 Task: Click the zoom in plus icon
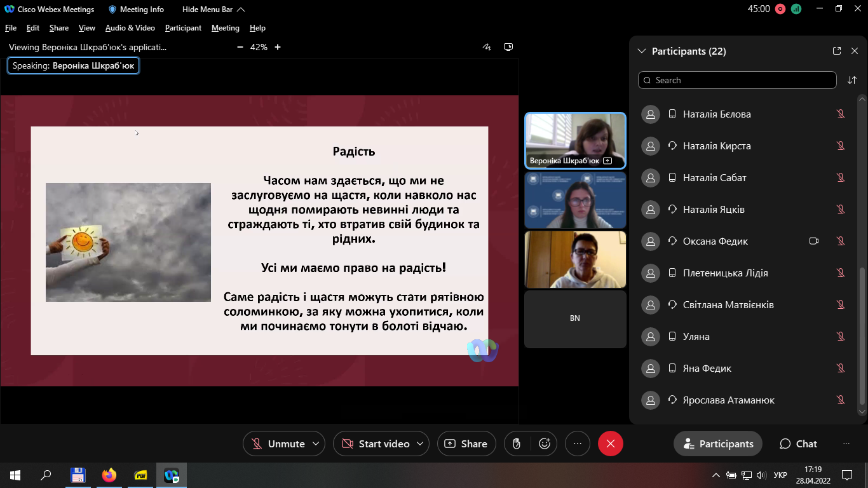point(278,47)
